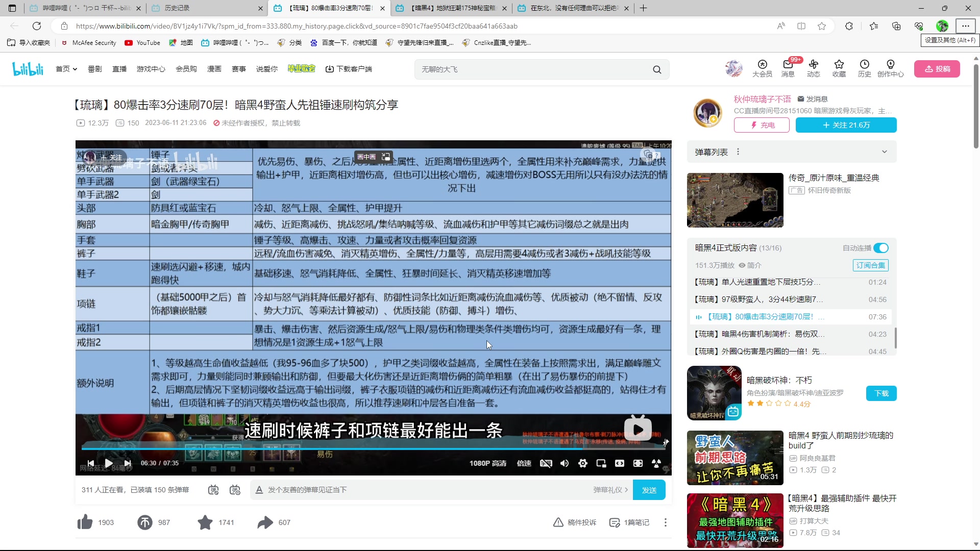
Task: Open the favorites collection icon
Action: (x=839, y=69)
